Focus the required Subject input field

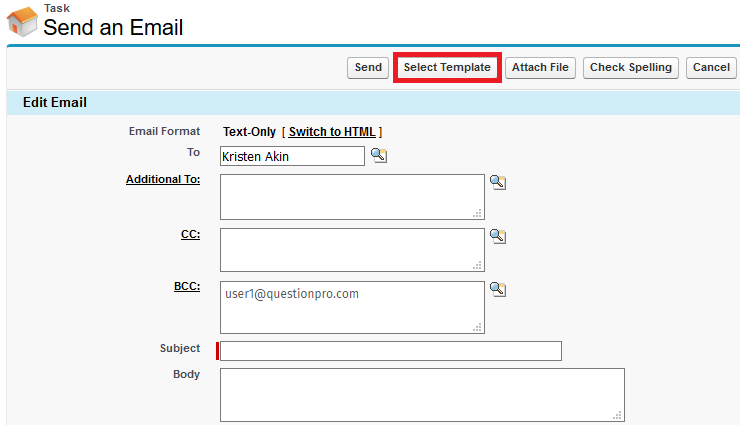point(390,351)
